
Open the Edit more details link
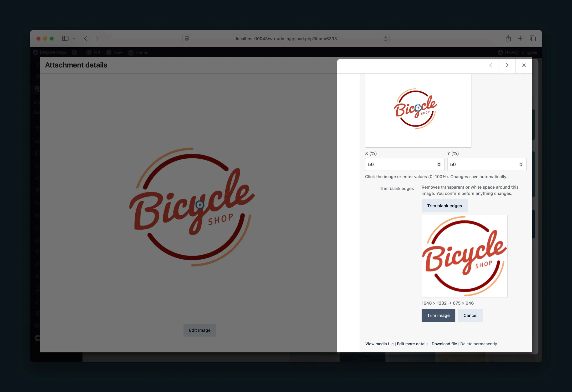(x=413, y=344)
